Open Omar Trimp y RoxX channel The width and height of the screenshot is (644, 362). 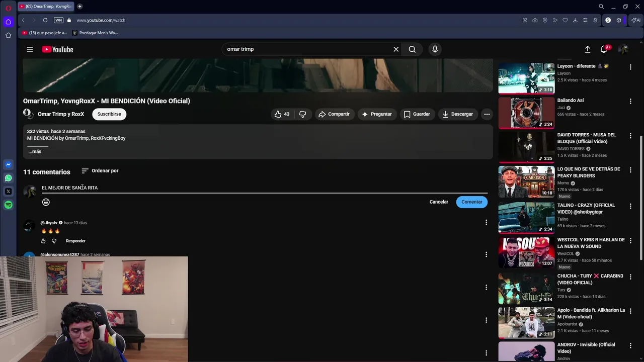61,114
